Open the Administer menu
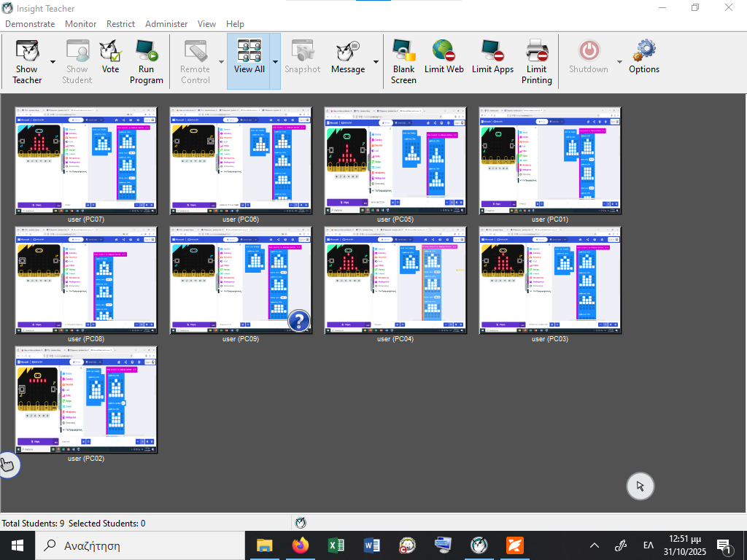The image size is (747, 560). [x=166, y=23]
